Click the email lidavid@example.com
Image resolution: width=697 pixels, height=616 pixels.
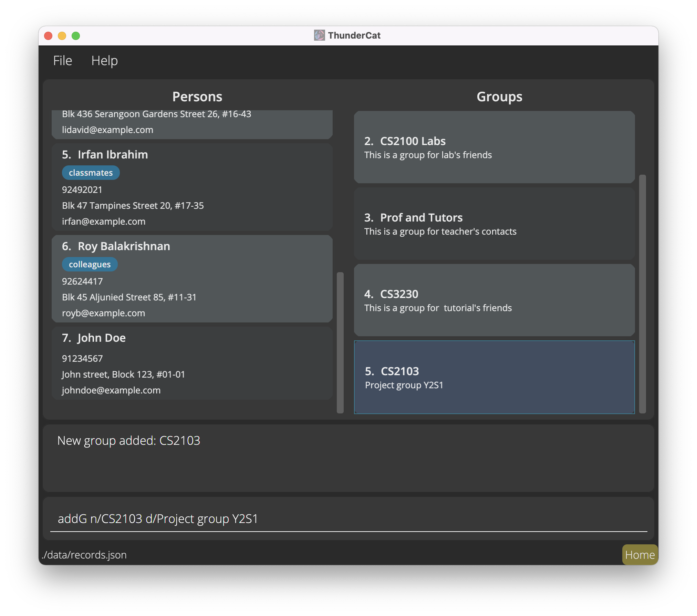[107, 130]
